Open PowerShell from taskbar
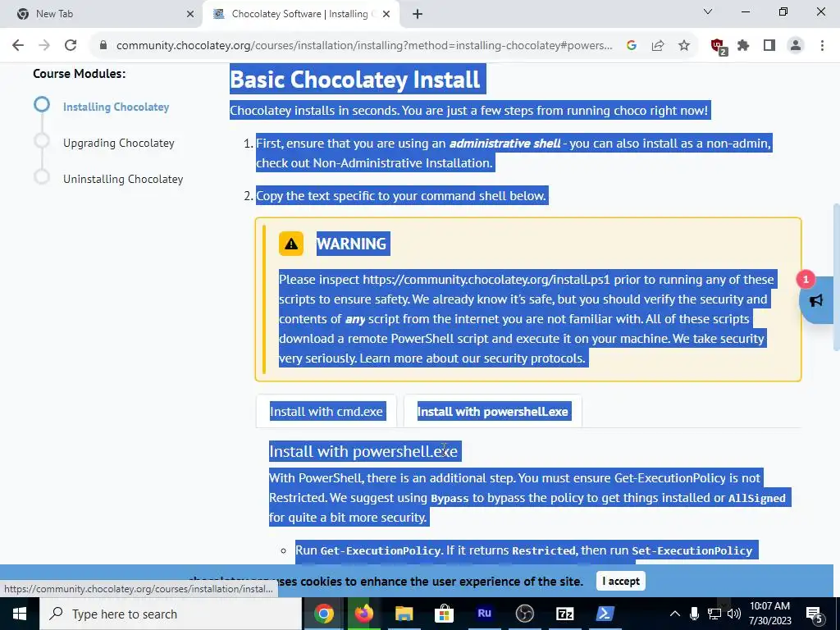This screenshot has height=630, width=840. click(x=605, y=614)
